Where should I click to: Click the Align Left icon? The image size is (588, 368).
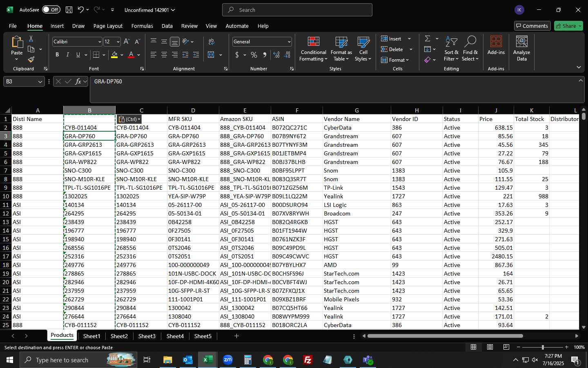pos(154,55)
